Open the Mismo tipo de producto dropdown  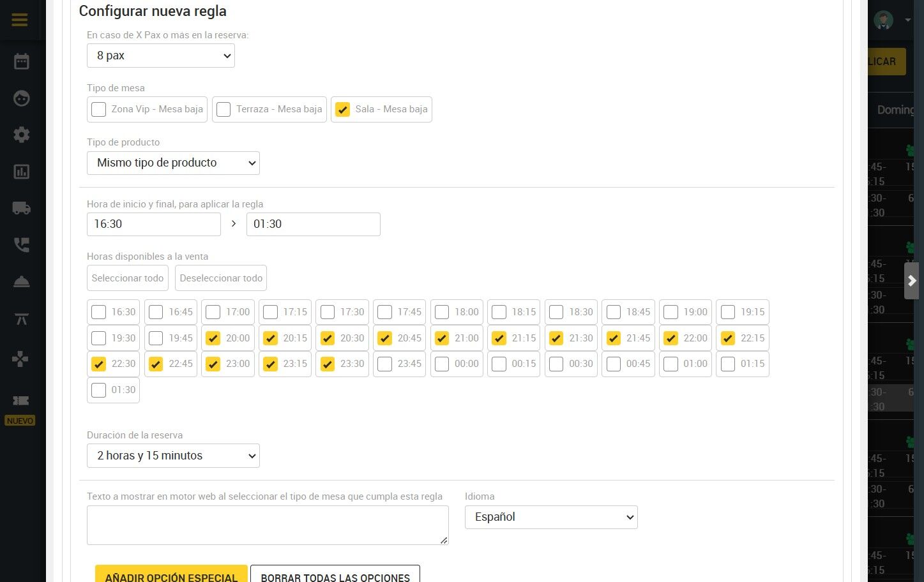(173, 163)
